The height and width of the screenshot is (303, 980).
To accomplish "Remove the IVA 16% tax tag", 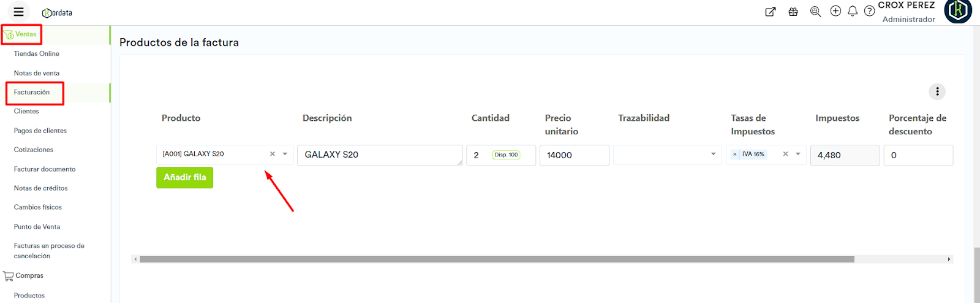I will point(735,155).
